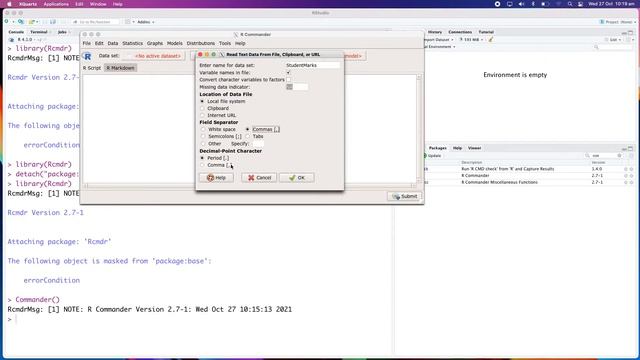Open the Statistics menu in R Commander

click(133, 43)
